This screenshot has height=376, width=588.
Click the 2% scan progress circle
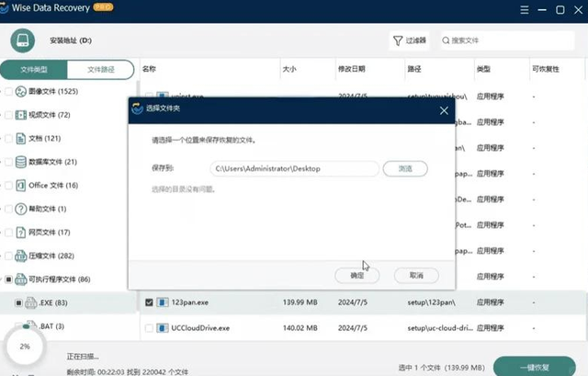click(x=25, y=346)
